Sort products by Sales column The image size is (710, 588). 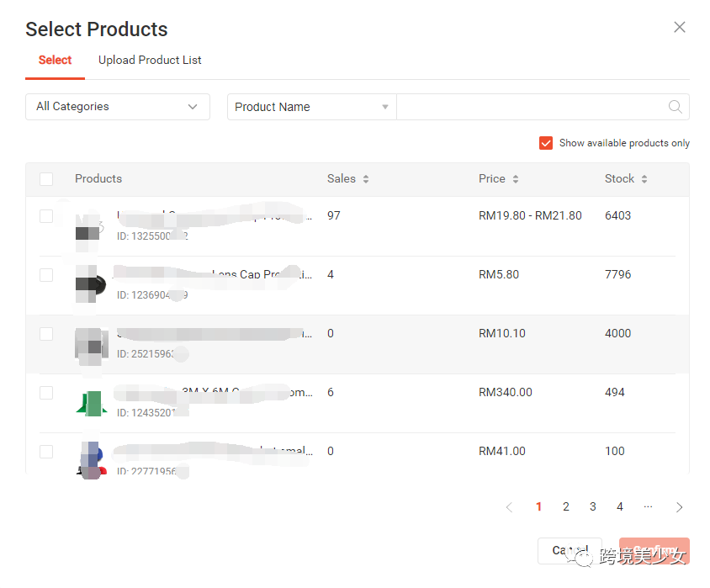point(366,179)
